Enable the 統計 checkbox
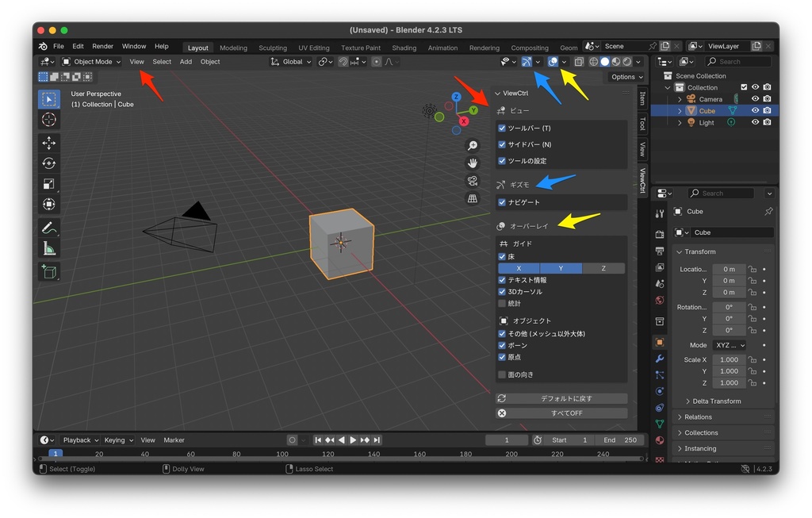 tap(502, 303)
